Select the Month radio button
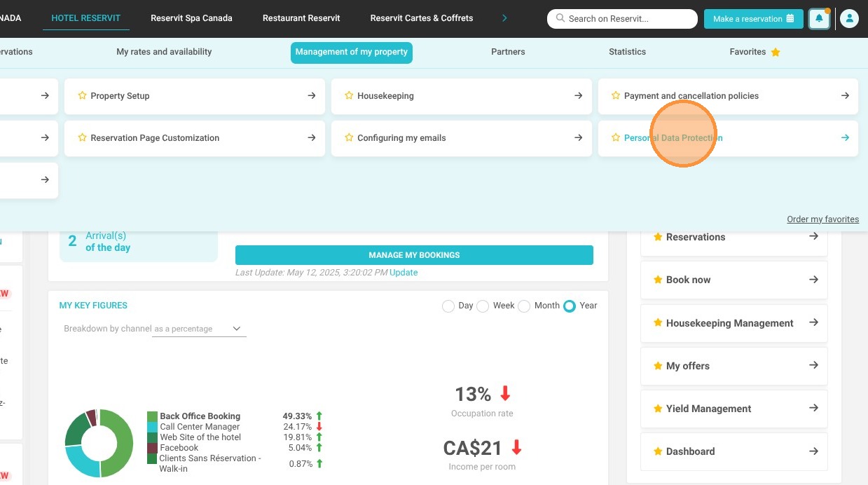 pyautogui.click(x=524, y=306)
